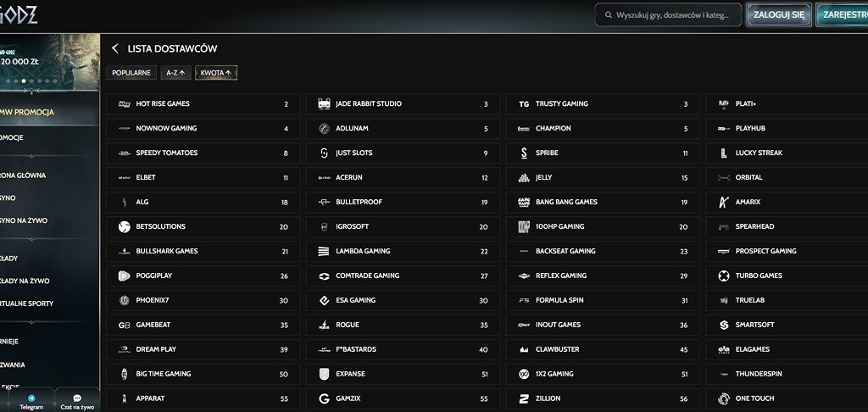This screenshot has height=412, width=868.
Task: Click the Spribe S logo icon
Action: coord(524,153)
